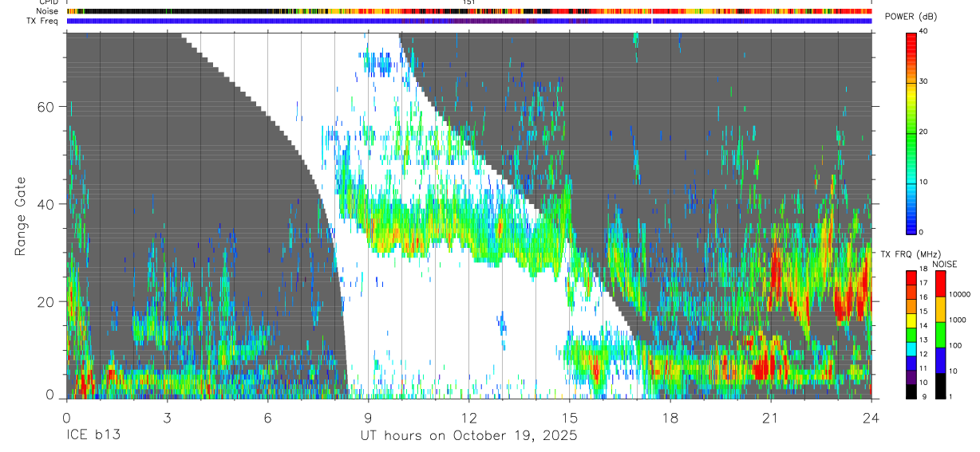Image resolution: width=980 pixels, height=452 pixels.
Task: Click the red top swatch in the NOISE legend
Action: (x=941, y=284)
